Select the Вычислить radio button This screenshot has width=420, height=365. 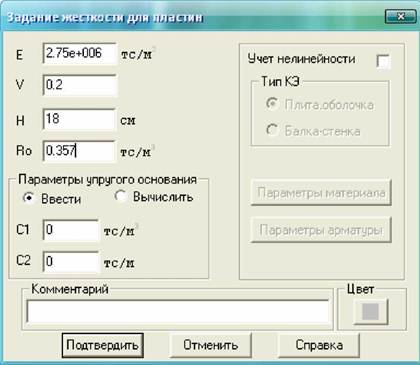click(120, 196)
